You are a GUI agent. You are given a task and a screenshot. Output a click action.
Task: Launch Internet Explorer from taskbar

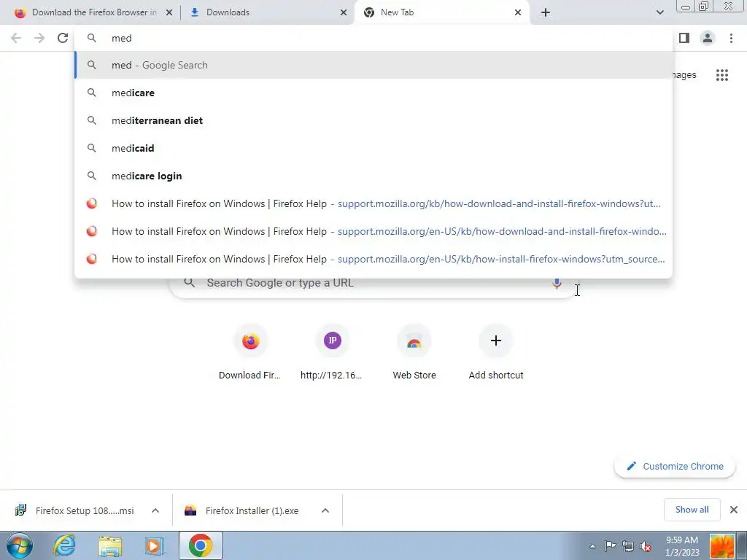click(64, 545)
